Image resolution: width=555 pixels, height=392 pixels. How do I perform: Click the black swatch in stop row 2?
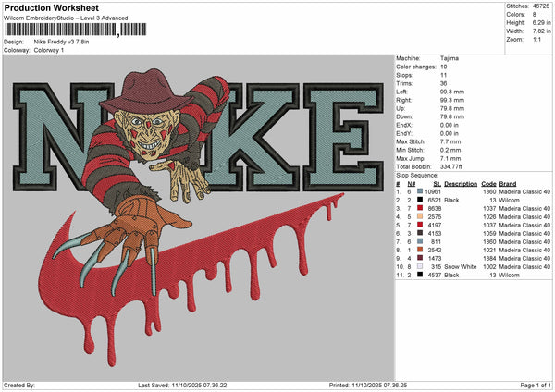tap(420, 200)
